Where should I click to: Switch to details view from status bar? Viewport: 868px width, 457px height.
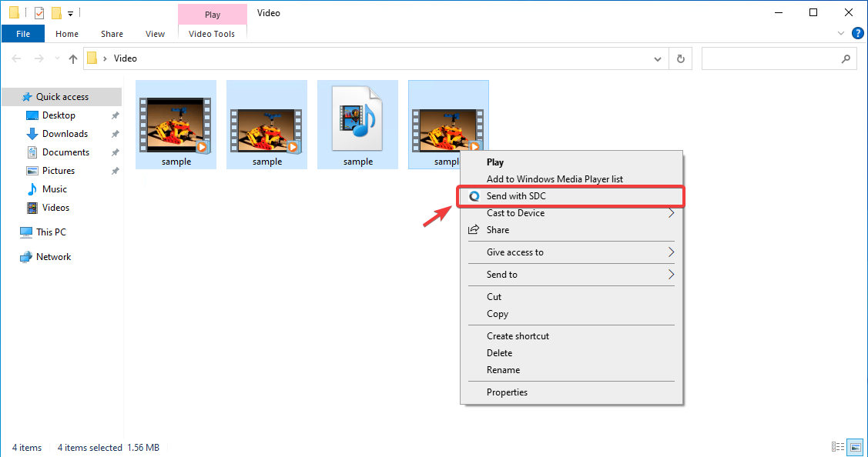(x=837, y=447)
